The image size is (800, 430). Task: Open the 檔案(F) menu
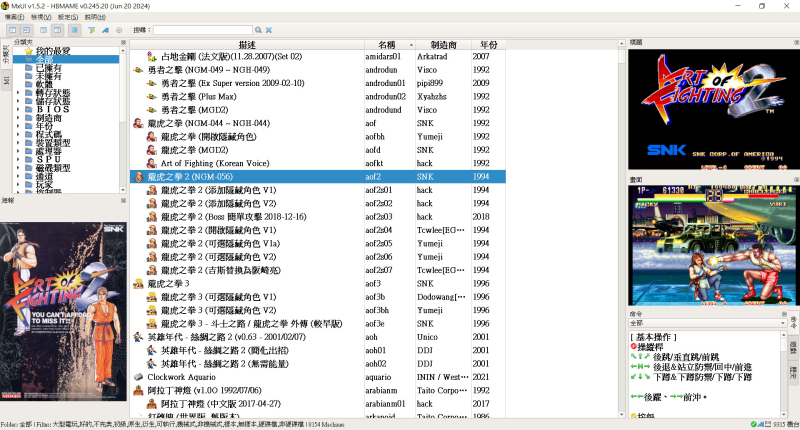[14, 17]
